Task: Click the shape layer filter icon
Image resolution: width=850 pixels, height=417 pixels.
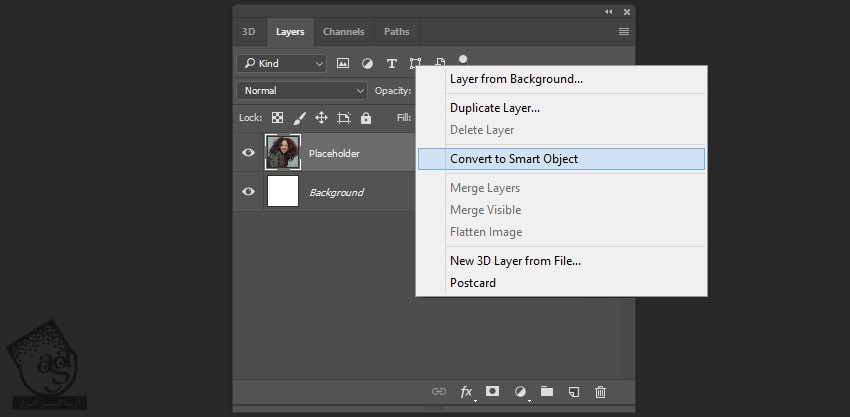Action: coord(415,63)
